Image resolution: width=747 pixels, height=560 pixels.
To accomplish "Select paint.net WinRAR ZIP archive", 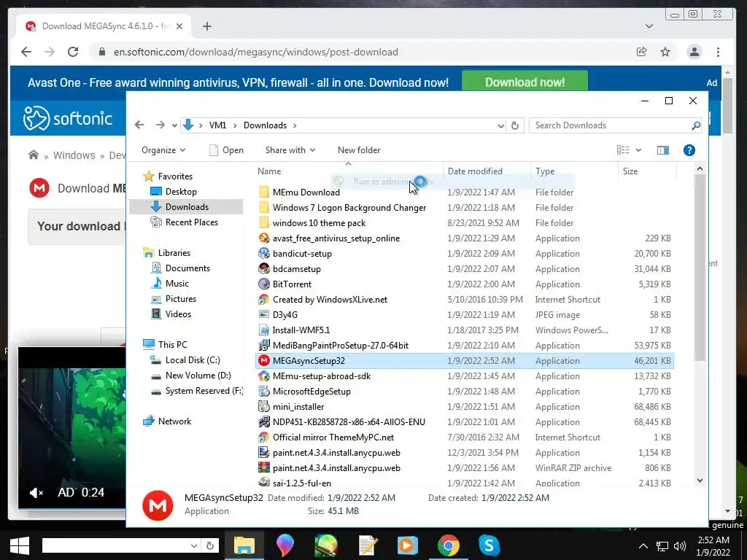I will coord(336,467).
